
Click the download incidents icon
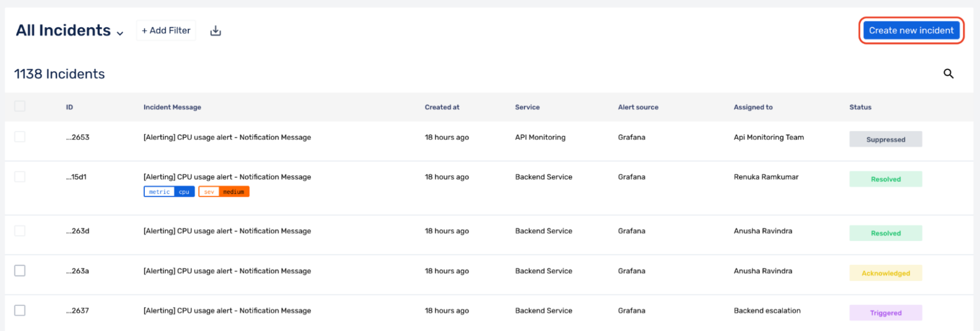tap(215, 31)
